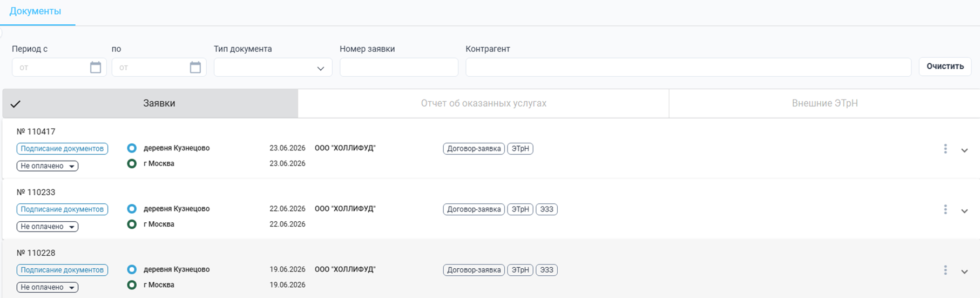Click the origin marker icon for order 110228

click(x=132, y=269)
